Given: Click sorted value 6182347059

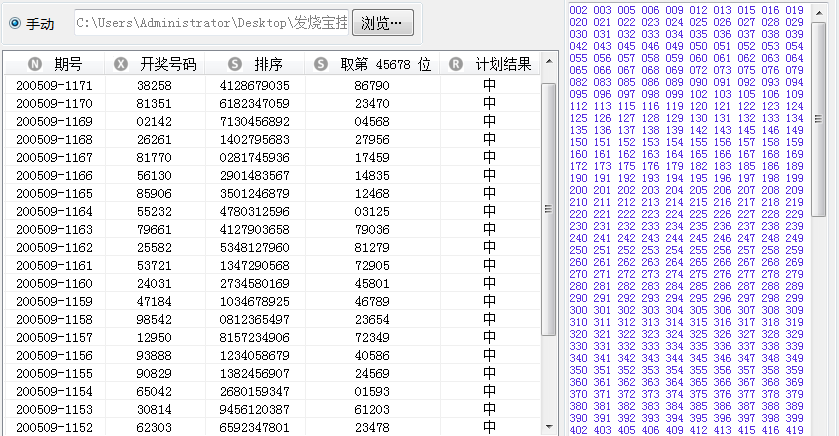Looking at the screenshot, I should [255, 103].
